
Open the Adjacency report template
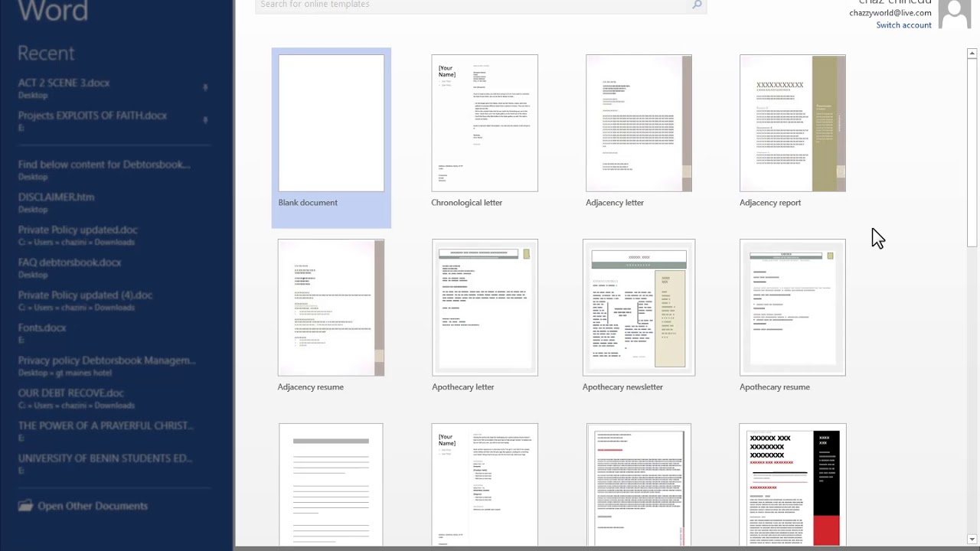click(792, 123)
